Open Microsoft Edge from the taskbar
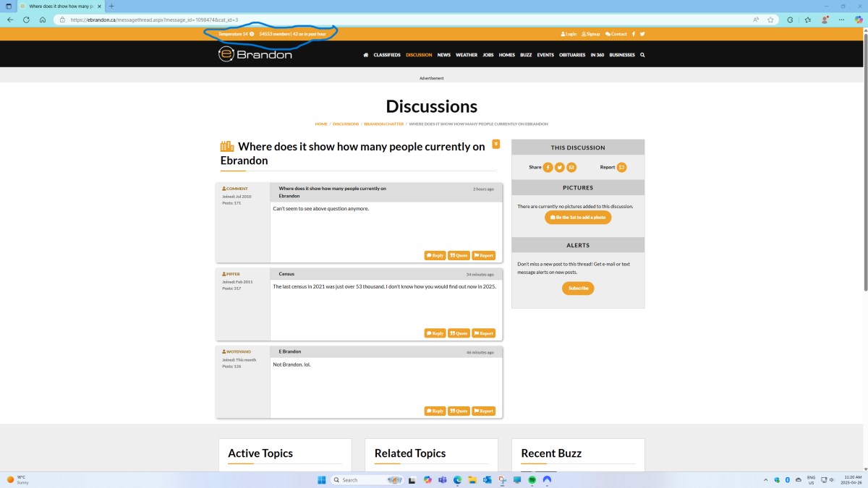The height and width of the screenshot is (488, 868). coord(457,480)
